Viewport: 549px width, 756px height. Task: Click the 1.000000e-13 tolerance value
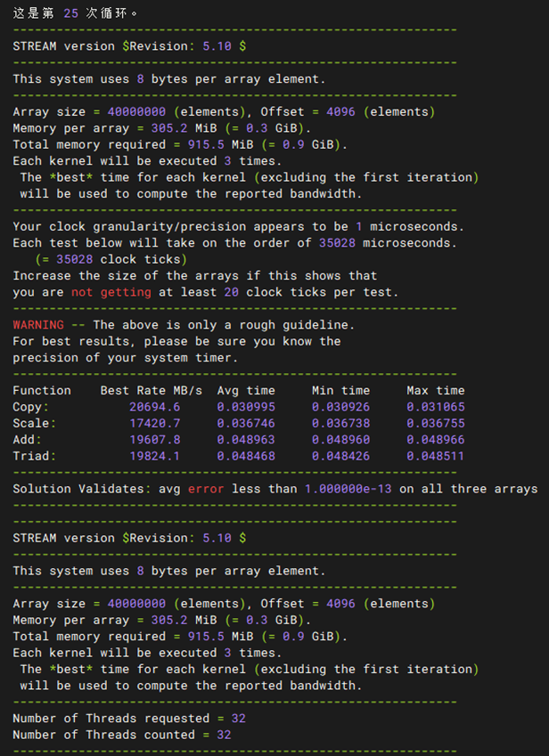tap(348, 489)
